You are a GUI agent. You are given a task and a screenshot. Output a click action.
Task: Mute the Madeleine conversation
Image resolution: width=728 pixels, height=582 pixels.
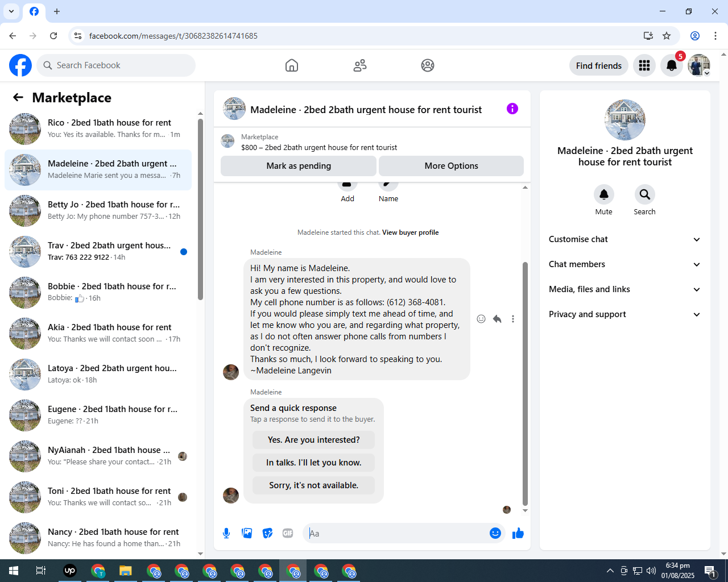pyautogui.click(x=604, y=194)
